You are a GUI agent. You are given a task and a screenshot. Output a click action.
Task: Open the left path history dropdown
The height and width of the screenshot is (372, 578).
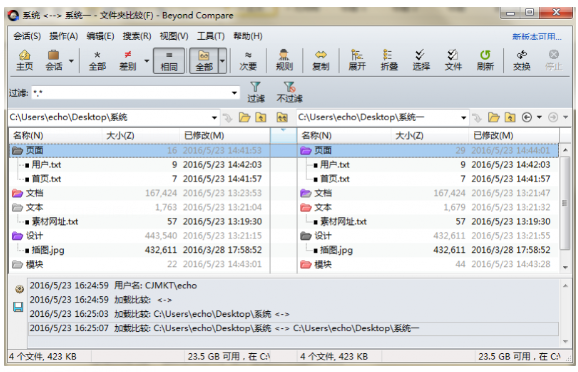[x=214, y=118]
